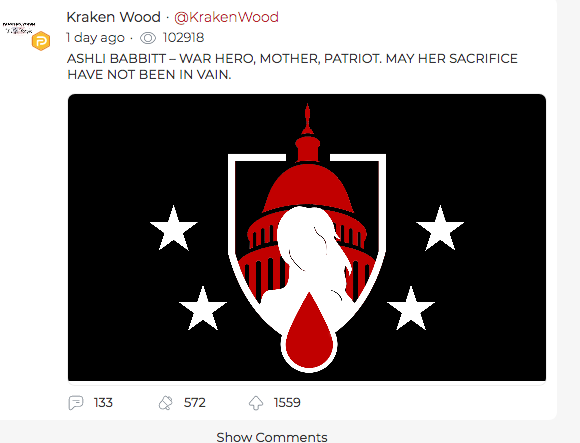Click the upper-left white star in image

pyautogui.click(x=173, y=229)
